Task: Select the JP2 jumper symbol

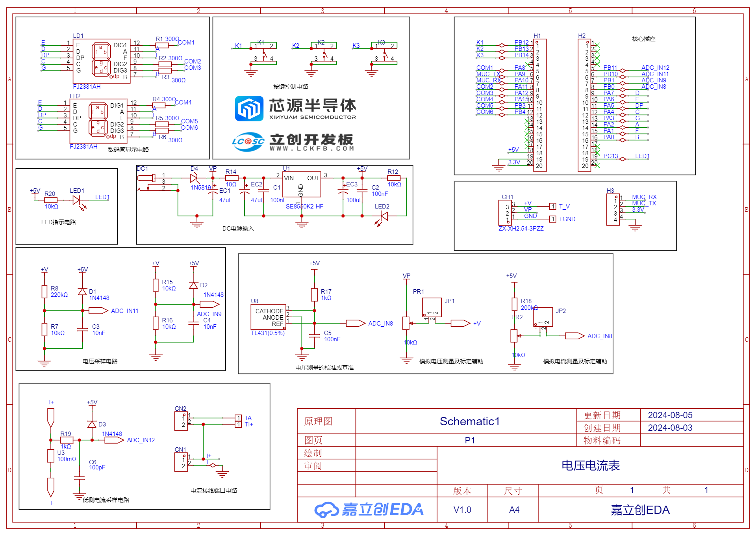Action: tap(543, 318)
